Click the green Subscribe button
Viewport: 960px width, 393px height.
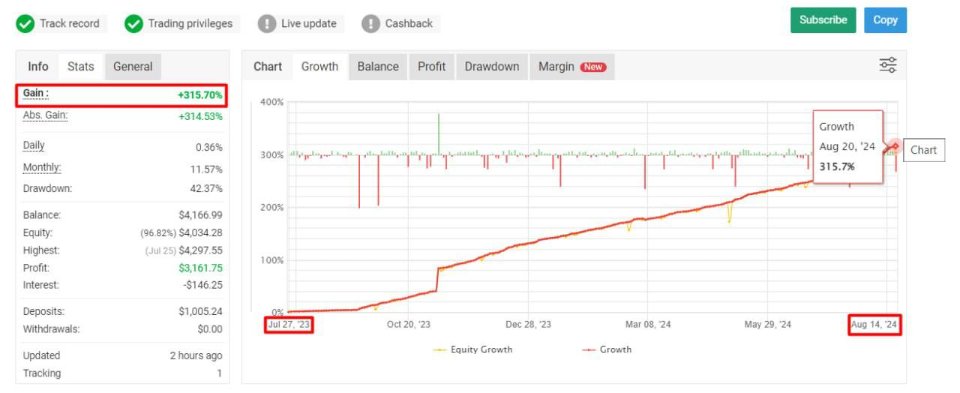pos(823,20)
